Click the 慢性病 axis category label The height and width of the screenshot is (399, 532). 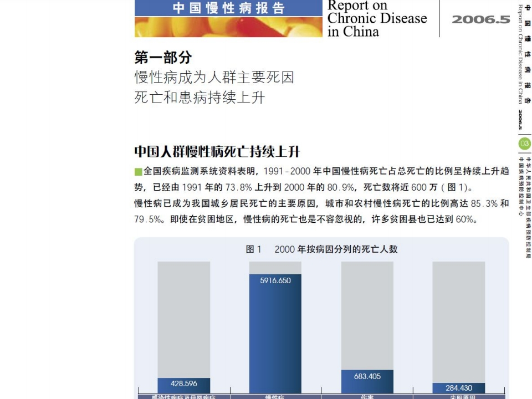[275, 397]
